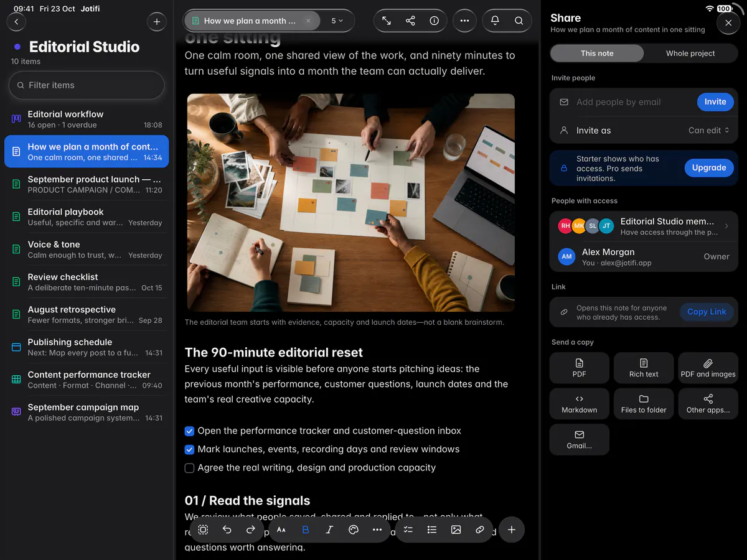The height and width of the screenshot is (560, 747).
Task: Go back using the sidebar back arrow
Action: click(x=16, y=22)
